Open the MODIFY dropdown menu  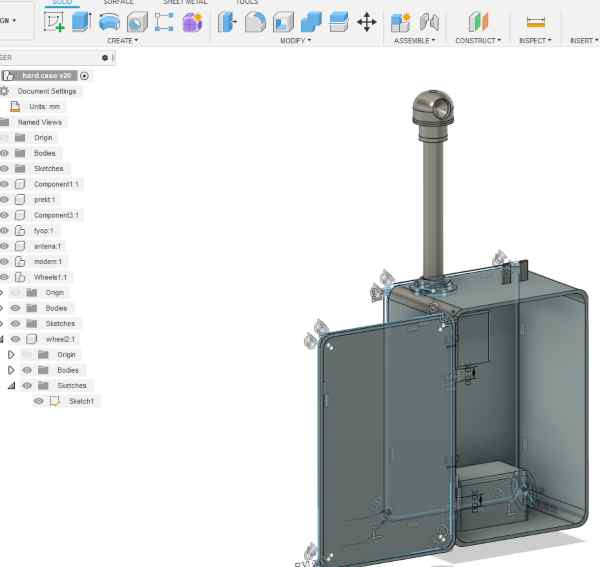click(x=295, y=41)
